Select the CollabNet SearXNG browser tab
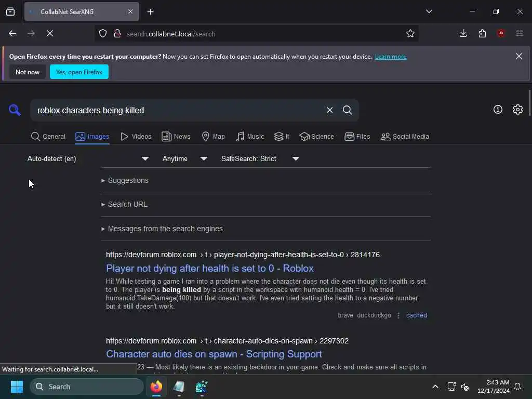Viewport: 532px width, 399px height. click(82, 12)
